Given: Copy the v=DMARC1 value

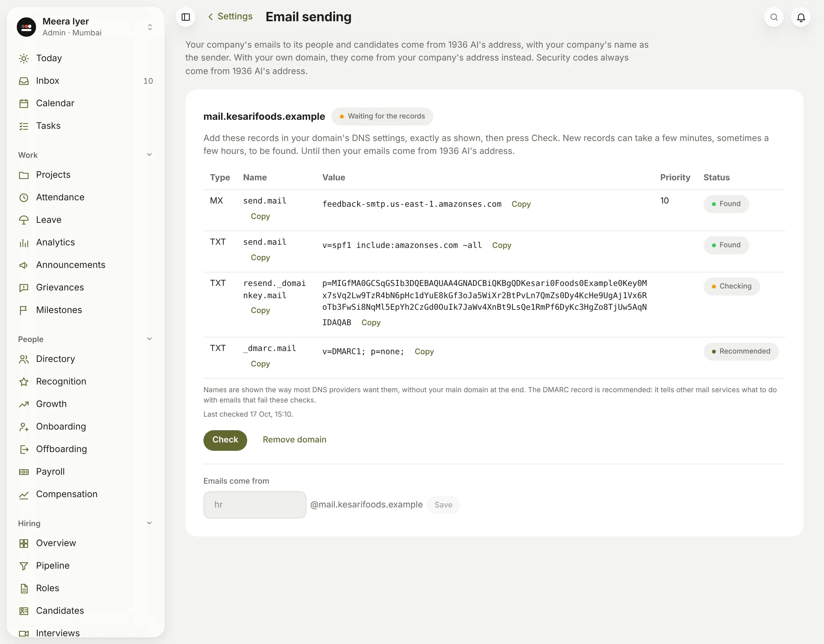Looking at the screenshot, I should click(424, 352).
